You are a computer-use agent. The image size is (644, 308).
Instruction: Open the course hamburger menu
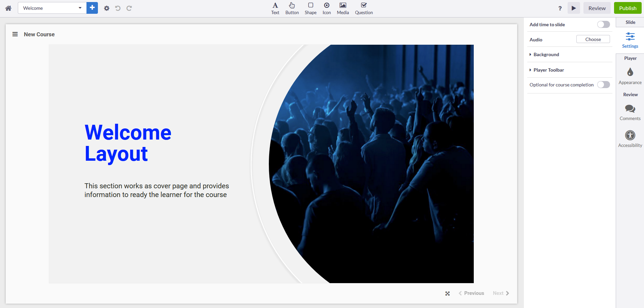[15, 34]
